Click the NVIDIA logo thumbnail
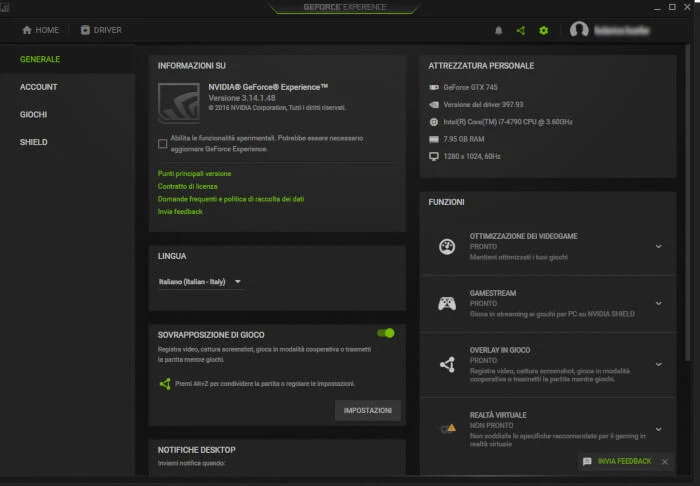Screen dimensions: 700x486 (x=179, y=103)
